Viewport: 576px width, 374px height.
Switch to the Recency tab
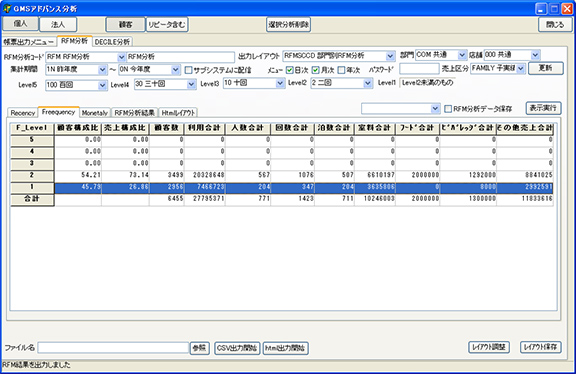(23, 113)
